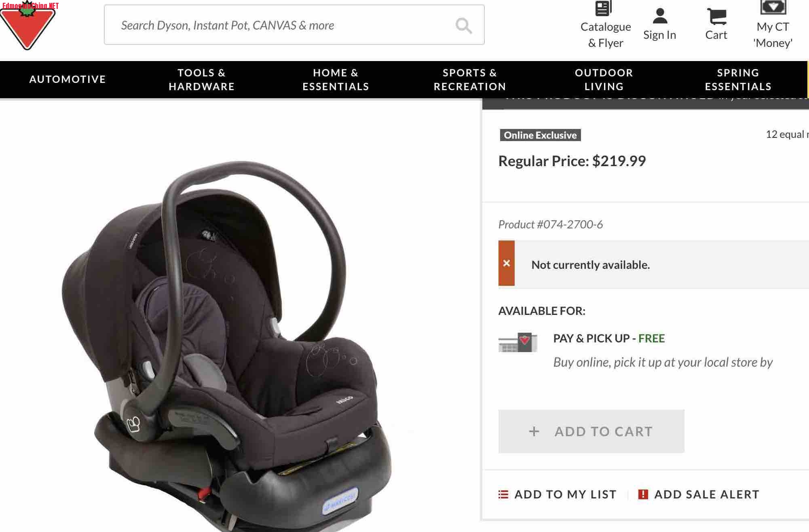Click the red list icon beside Add To My List

pyautogui.click(x=503, y=494)
